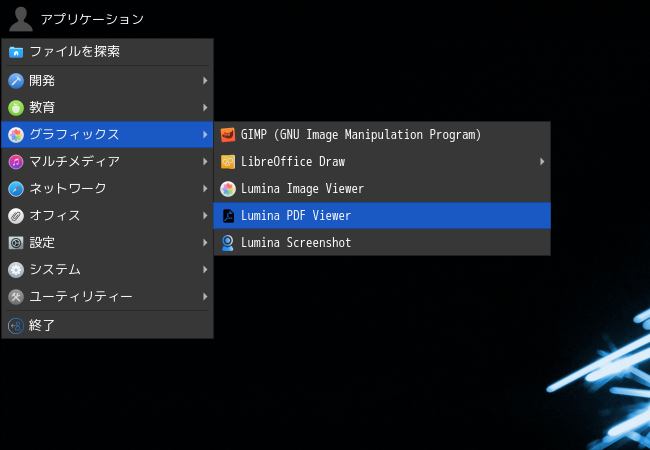The height and width of the screenshot is (450, 650).
Task: Expand the オフィス submenu arrow
Action: [205, 216]
